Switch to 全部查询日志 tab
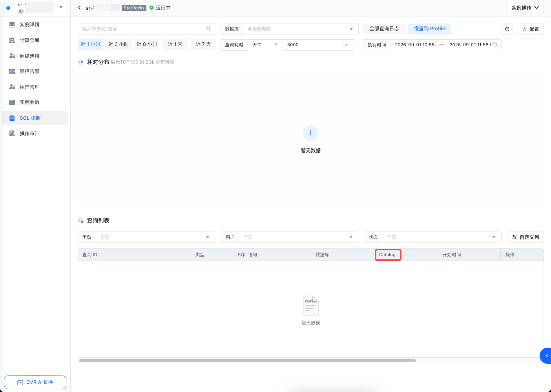Screen dimensions: 551x392 coord(384,29)
